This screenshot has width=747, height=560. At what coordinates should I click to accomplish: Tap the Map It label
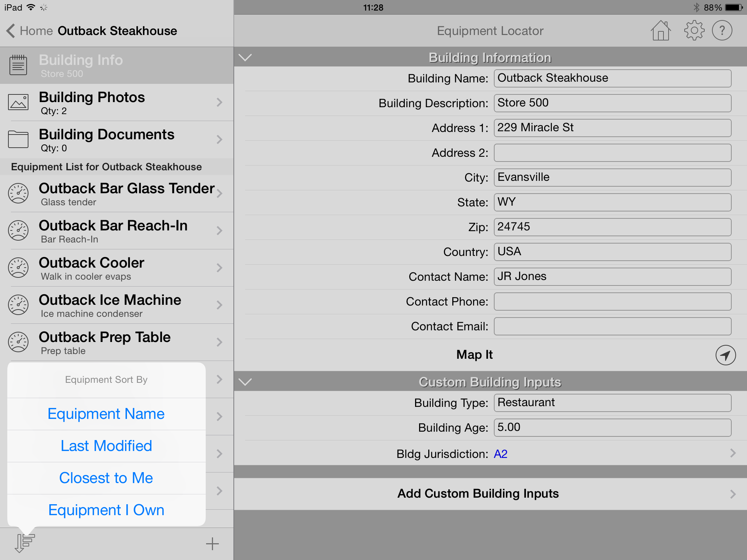point(474,355)
